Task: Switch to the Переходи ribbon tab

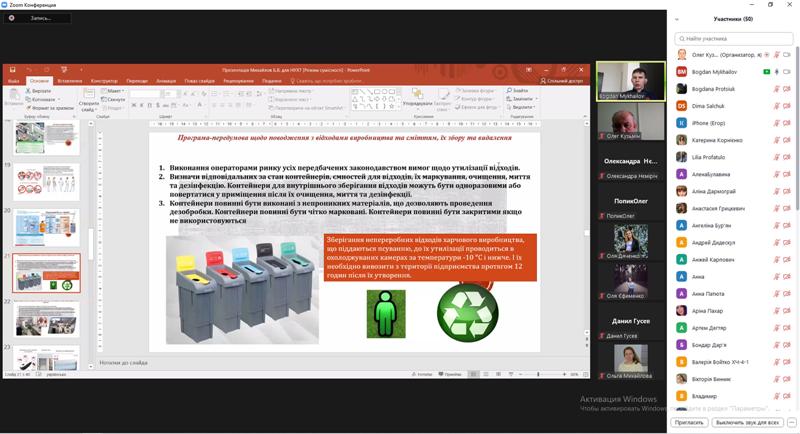Action: coord(137,81)
